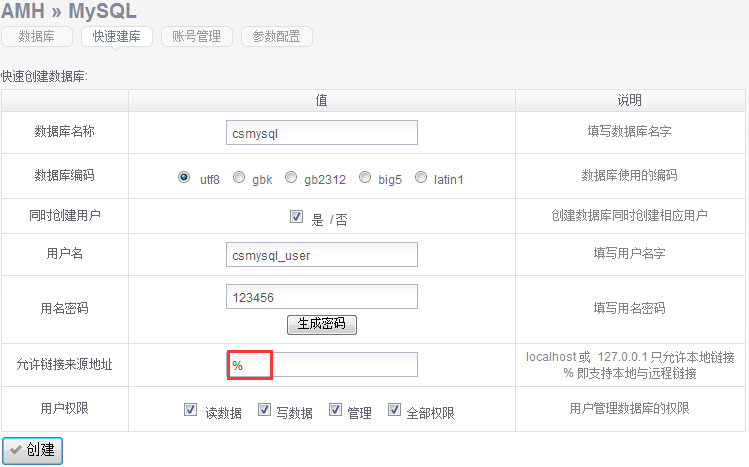
Task: Click the csmysql database name field
Action: tap(321, 133)
